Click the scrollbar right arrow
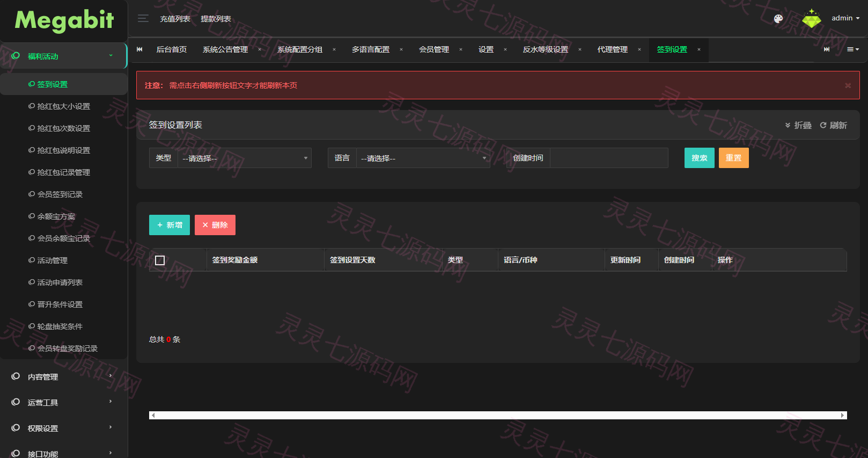This screenshot has width=868, height=458. [x=843, y=415]
